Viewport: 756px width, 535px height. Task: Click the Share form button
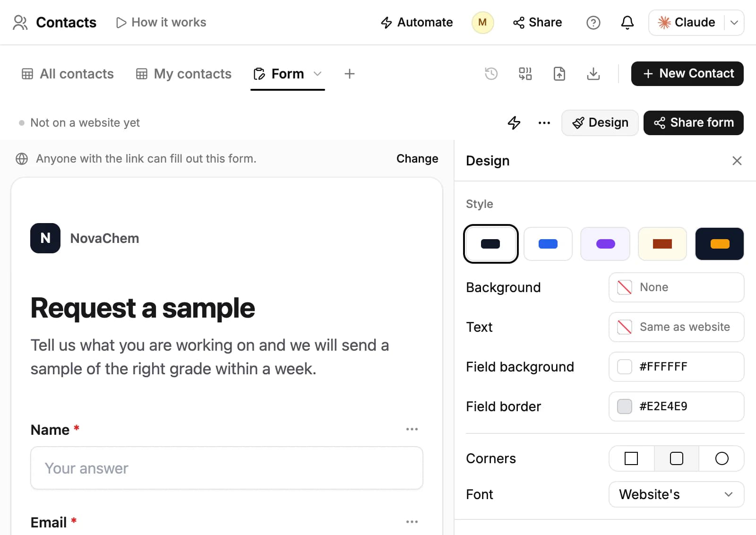pos(693,123)
